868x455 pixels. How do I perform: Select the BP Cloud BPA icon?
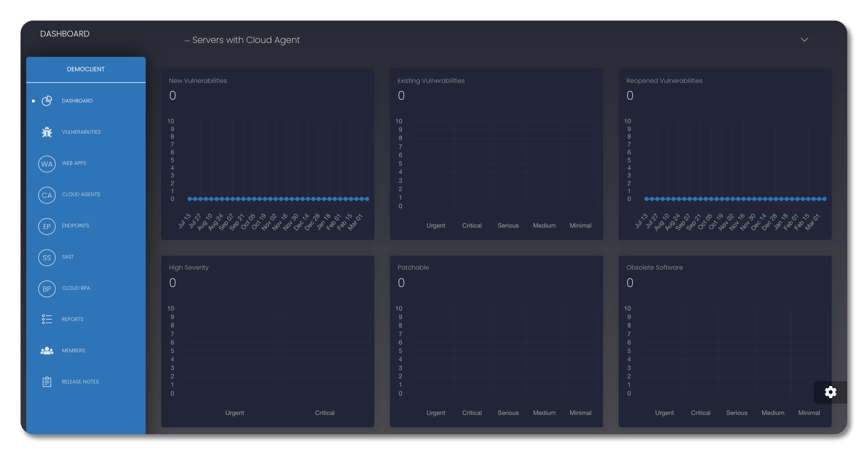47,289
